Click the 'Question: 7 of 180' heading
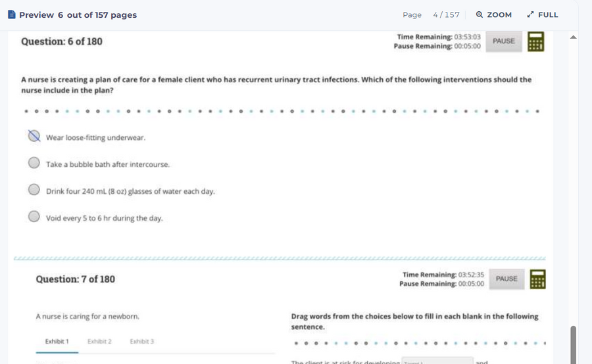Image resolution: width=592 pixels, height=364 pixels. 76,279
